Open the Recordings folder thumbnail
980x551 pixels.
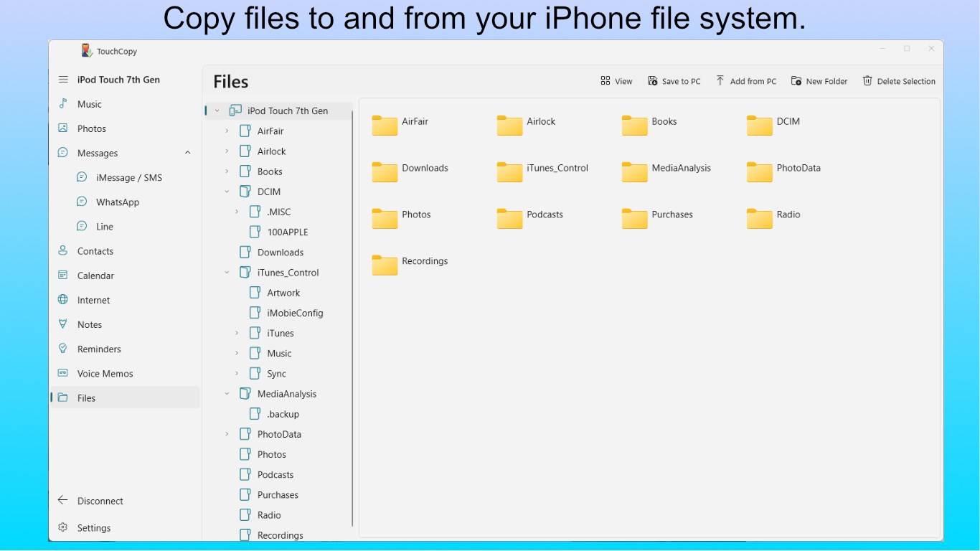tap(385, 265)
